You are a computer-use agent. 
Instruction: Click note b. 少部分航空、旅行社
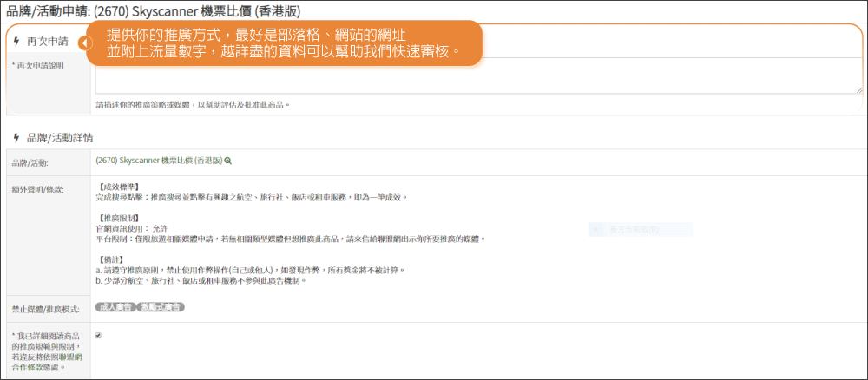click(x=201, y=280)
